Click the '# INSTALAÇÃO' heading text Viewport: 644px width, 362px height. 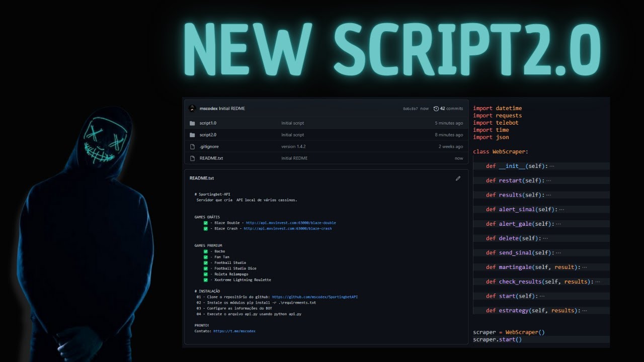(207, 291)
